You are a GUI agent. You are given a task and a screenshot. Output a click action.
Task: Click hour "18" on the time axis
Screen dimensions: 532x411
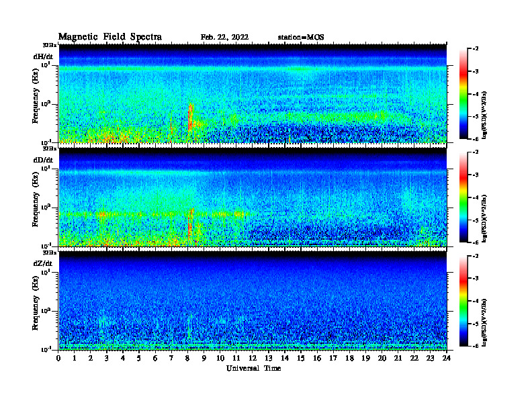[349, 359]
